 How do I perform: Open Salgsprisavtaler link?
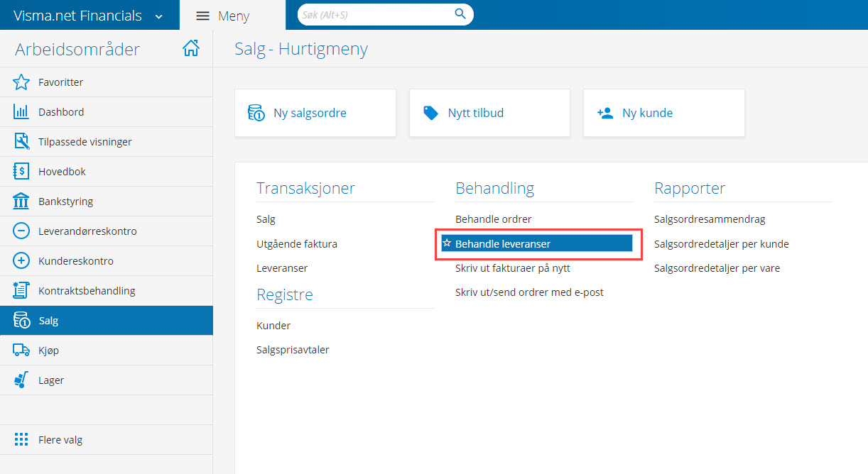point(293,350)
